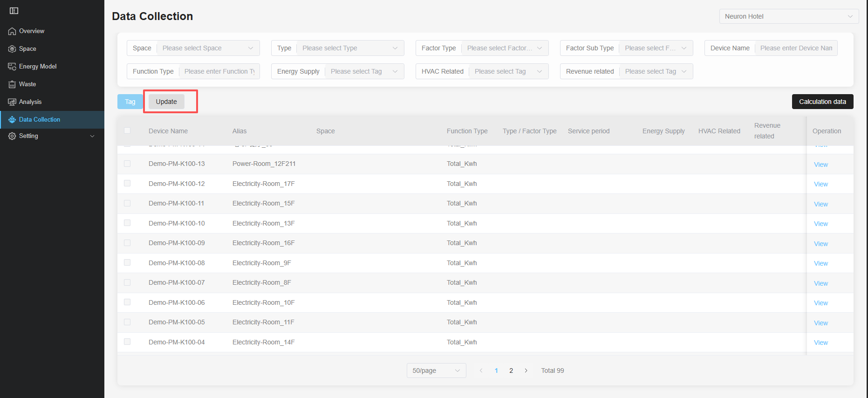
Task: Click the Energy Model icon
Action: tap(12, 67)
